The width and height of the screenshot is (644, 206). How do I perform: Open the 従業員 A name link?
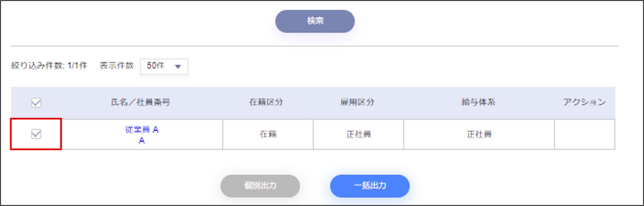[142, 129]
